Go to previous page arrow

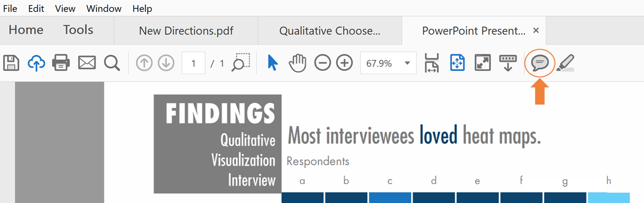(x=144, y=63)
